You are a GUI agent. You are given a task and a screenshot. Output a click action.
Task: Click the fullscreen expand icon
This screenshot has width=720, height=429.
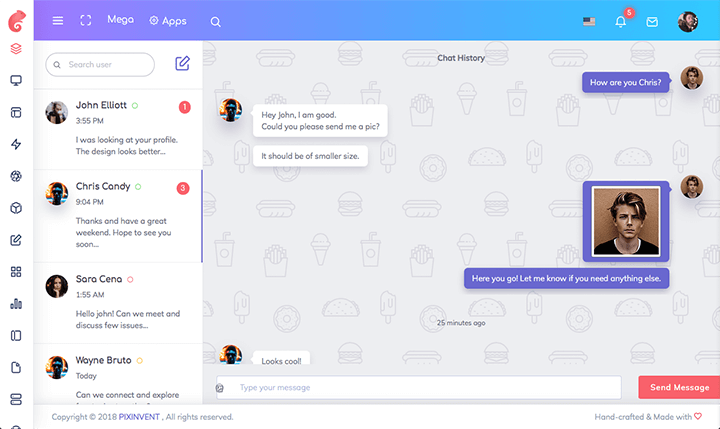coord(86,21)
